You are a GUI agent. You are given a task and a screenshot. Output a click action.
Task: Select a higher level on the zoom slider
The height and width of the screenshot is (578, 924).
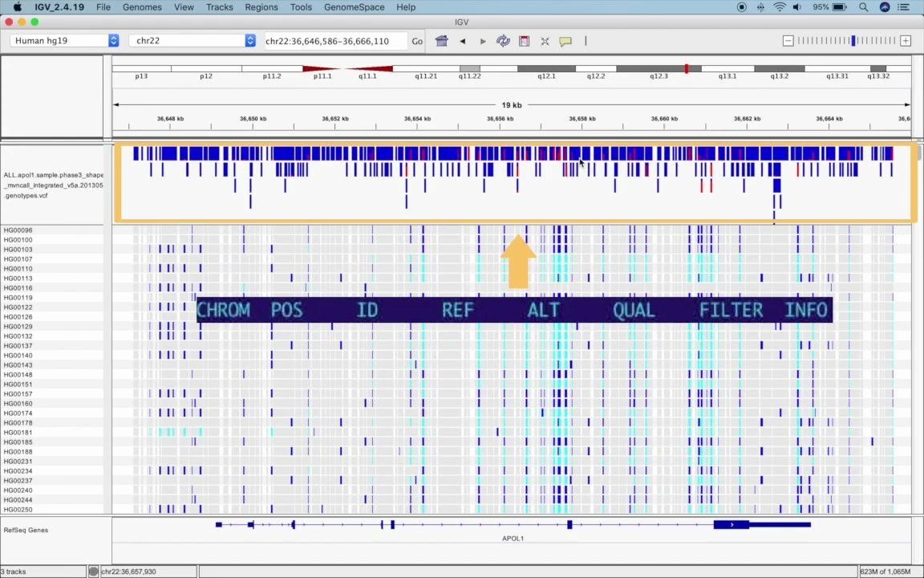pos(874,40)
